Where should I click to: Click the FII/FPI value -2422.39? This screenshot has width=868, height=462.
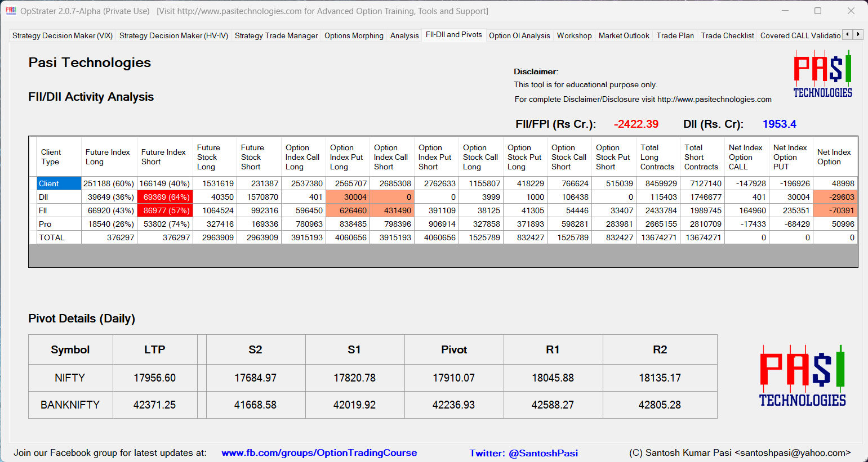[x=636, y=124]
